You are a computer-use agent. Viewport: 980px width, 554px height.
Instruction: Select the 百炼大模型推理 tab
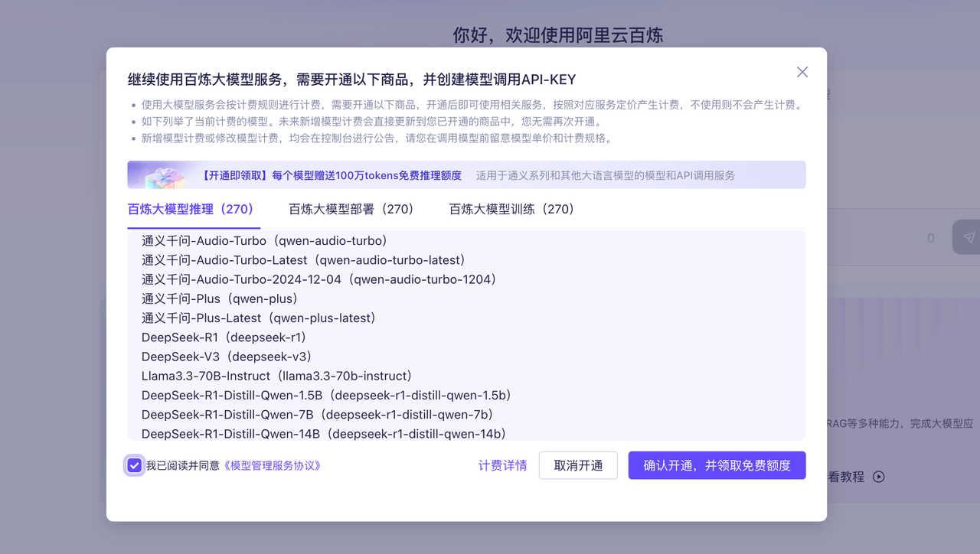(192, 208)
